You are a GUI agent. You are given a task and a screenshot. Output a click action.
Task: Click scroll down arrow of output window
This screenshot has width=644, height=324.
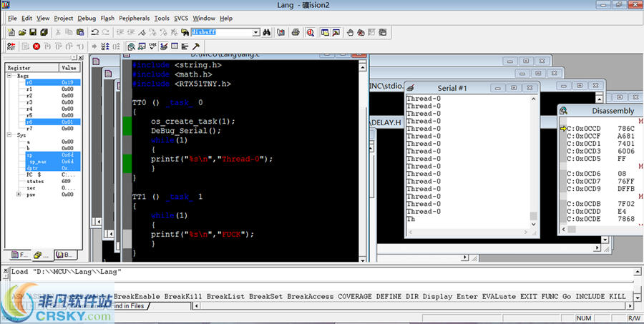(x=637, y=297)
